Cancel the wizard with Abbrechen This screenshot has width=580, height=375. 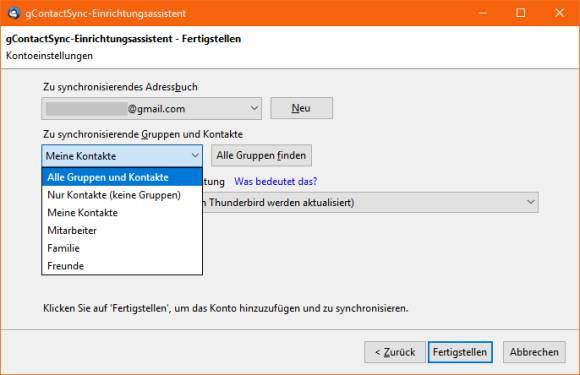(534, 352)
